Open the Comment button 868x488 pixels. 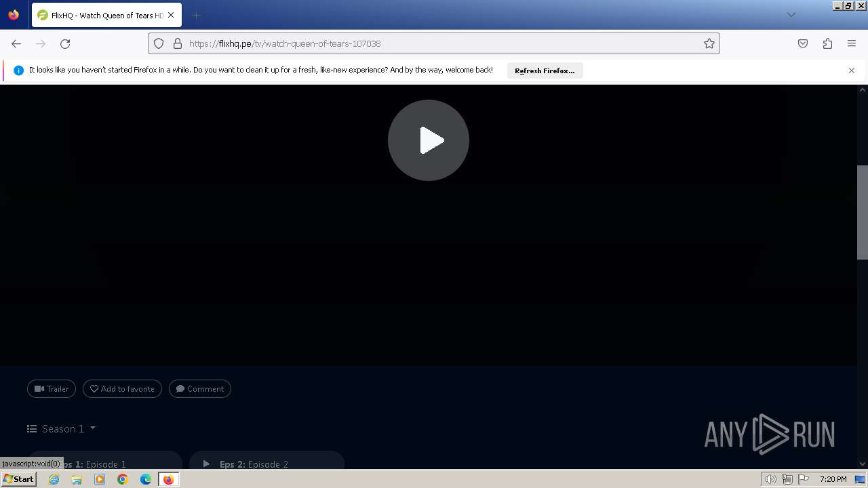200,389
